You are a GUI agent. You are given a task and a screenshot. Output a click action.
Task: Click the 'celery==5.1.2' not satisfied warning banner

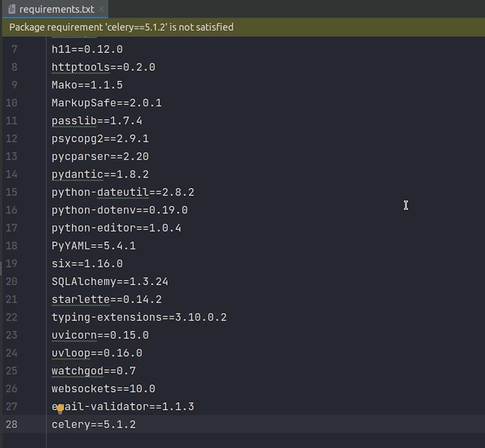pyautogui.click(x=121, y=27)
